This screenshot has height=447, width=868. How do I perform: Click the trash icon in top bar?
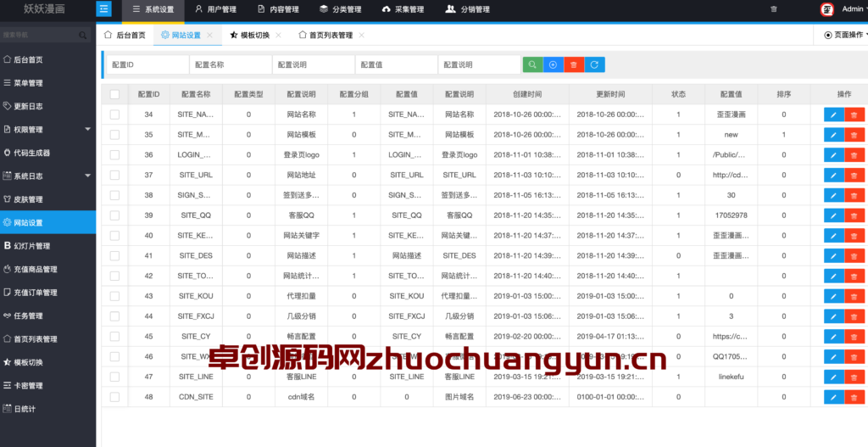(x=774, y=9)
